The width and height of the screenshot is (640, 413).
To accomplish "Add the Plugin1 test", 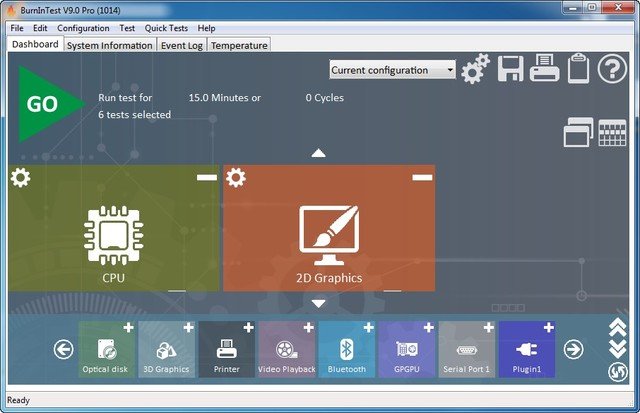I will click(x=549, y=328).
